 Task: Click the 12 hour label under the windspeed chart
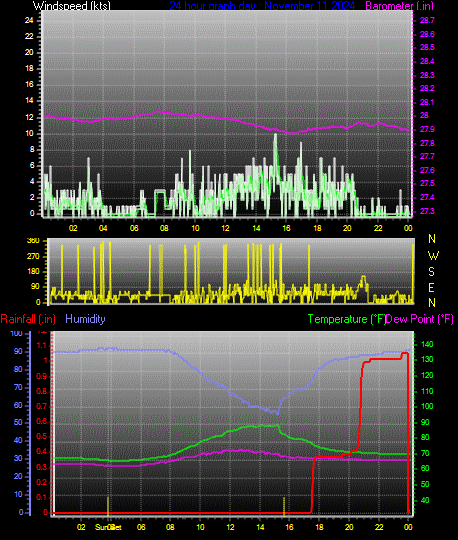[x=225, y=228]
